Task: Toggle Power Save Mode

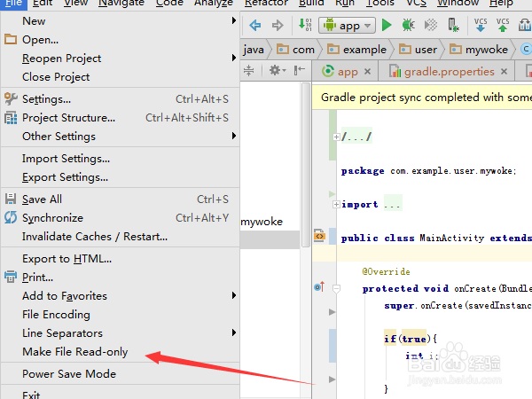Action: tap(120, 374)
